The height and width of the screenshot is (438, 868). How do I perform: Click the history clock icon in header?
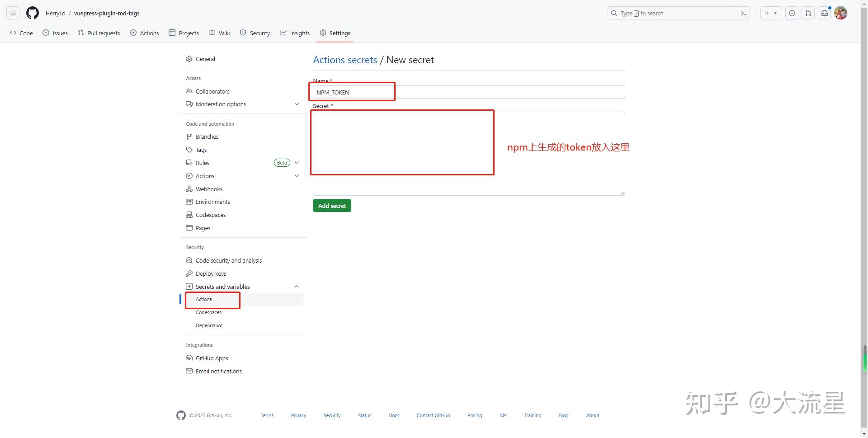[x=792, y=13]
